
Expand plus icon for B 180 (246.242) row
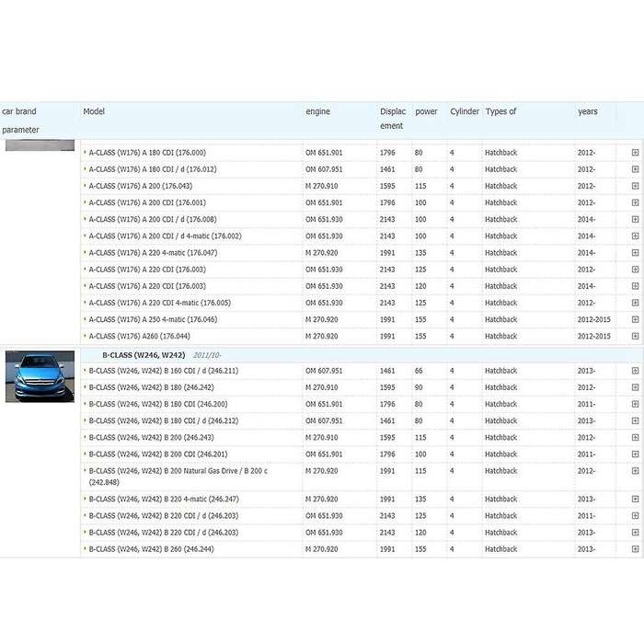(x=635, y=387)
